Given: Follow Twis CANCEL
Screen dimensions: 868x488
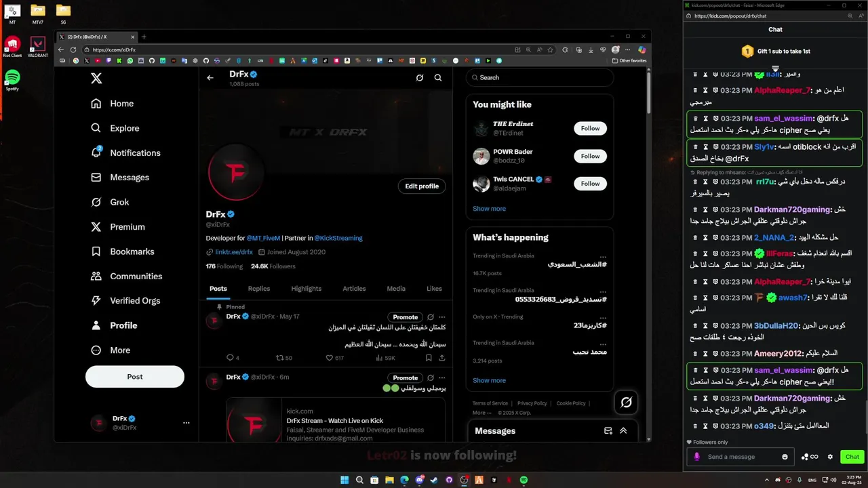Looking at the screenshot, I should 590,184.
